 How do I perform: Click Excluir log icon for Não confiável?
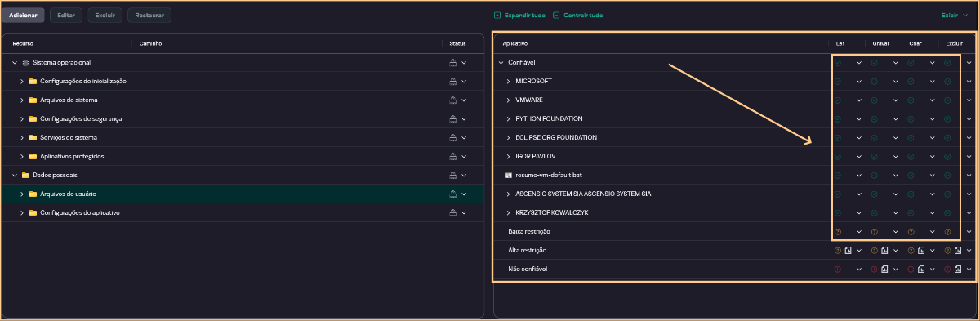(x=958, y=270)
